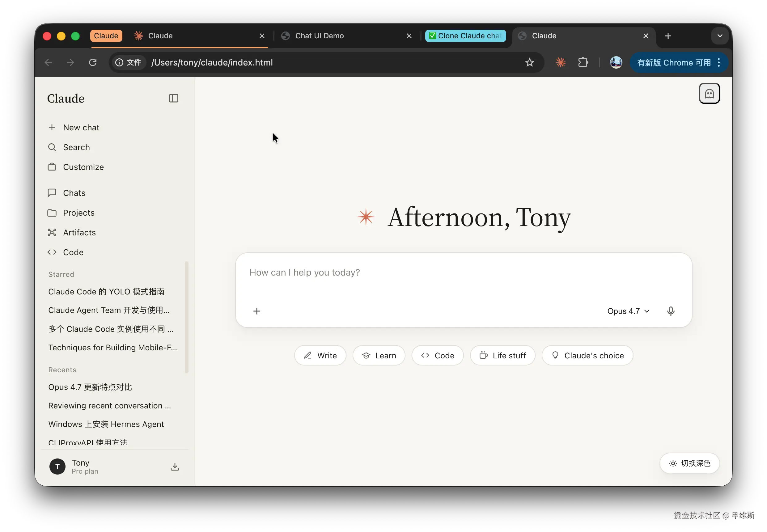The image size is (767, 532).
Task: Start a New chat
Action: (81, 127)
